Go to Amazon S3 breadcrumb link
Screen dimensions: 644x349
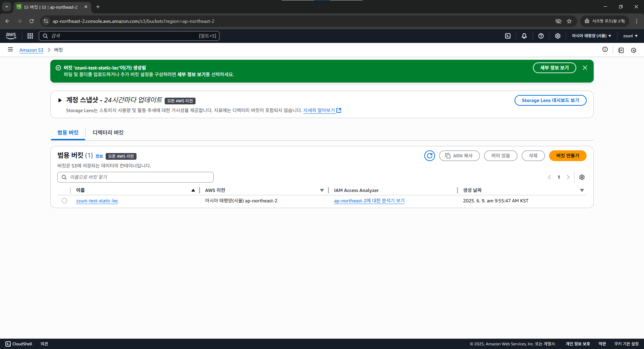point(31,50)
